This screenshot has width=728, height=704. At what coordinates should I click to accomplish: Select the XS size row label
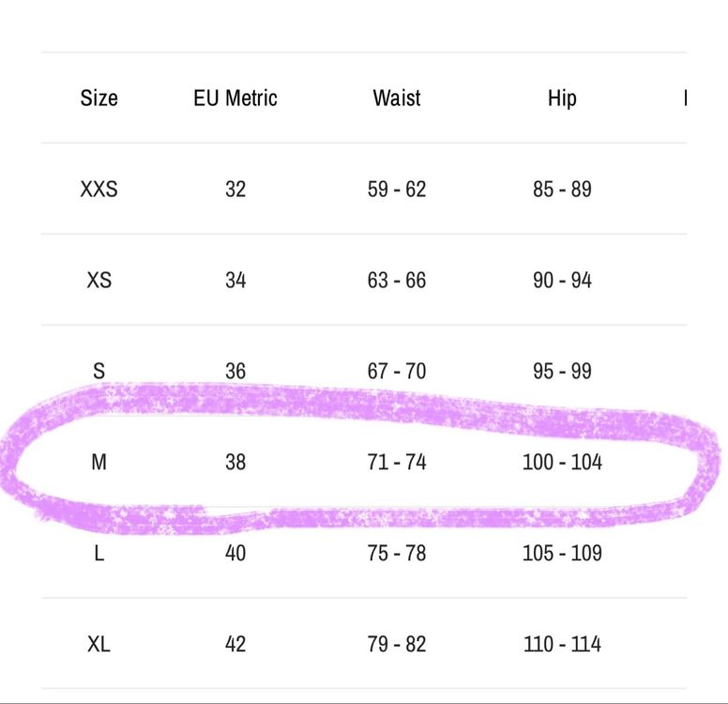pyautogui.click(x=99, y=281)
